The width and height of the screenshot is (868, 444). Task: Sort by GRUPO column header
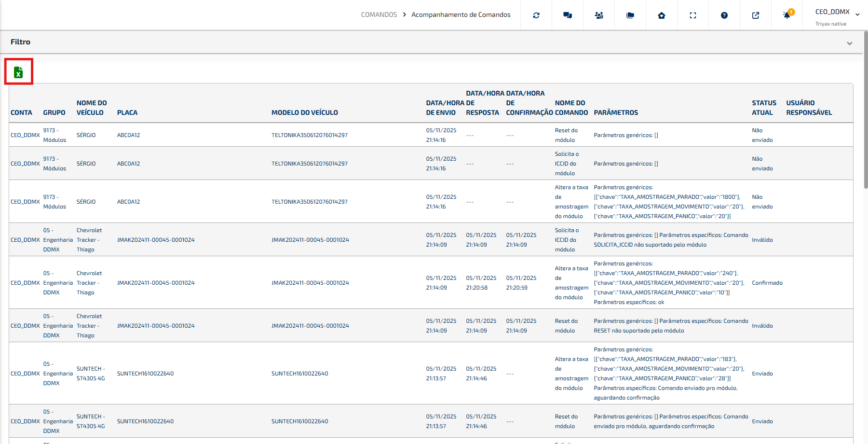[54, 112]
